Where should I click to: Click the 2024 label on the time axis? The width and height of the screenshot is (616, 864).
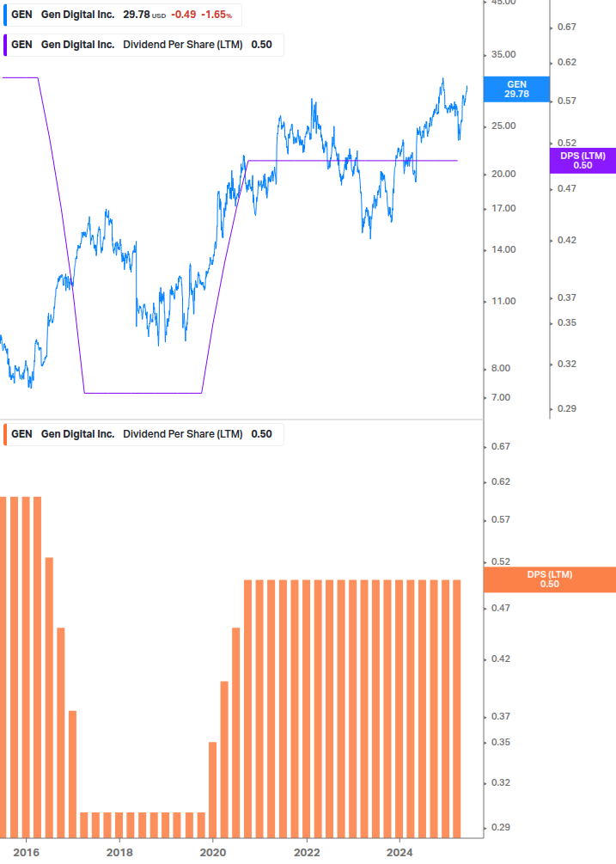click(x=399, y=853)
